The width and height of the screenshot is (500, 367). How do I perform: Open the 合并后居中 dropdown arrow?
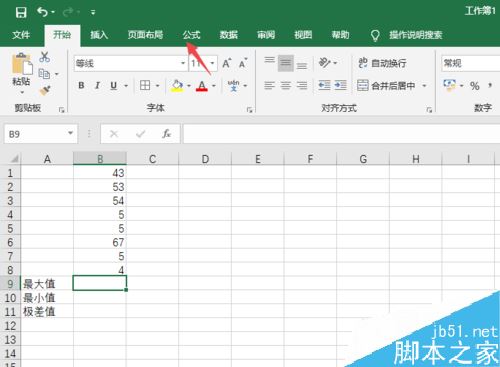(x=424, y=86)
